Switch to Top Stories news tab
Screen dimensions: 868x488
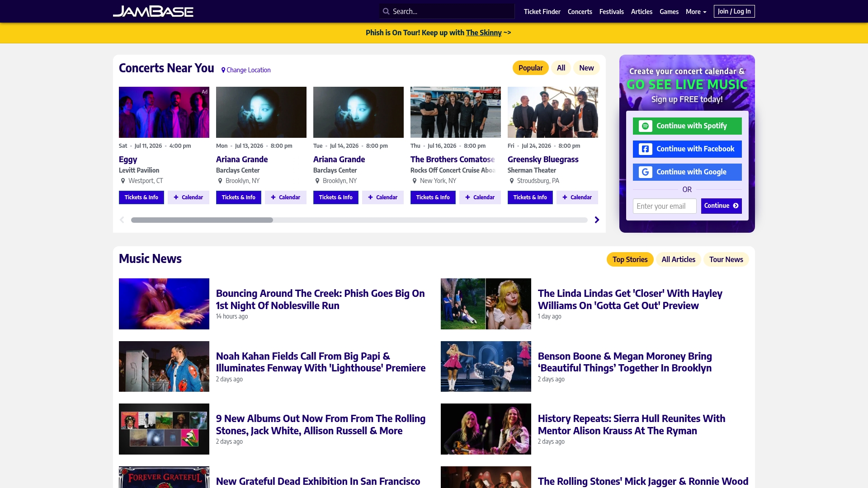(x=630, y=259)
